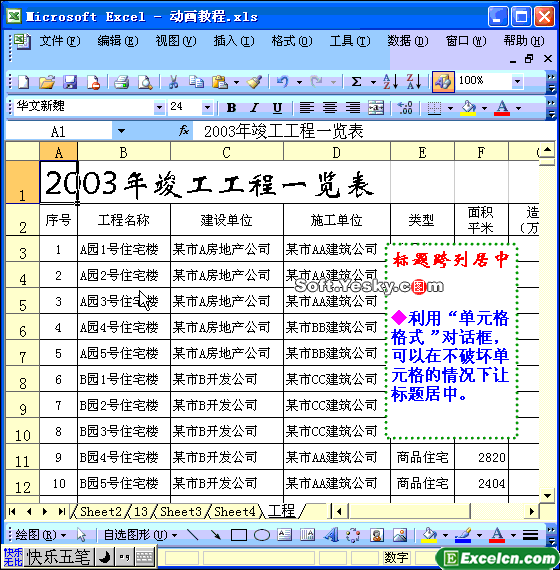Sort ascending A to Z
The height and width of the screenshot is (570, 560).
pyautogui.click(x=391, y=82)
